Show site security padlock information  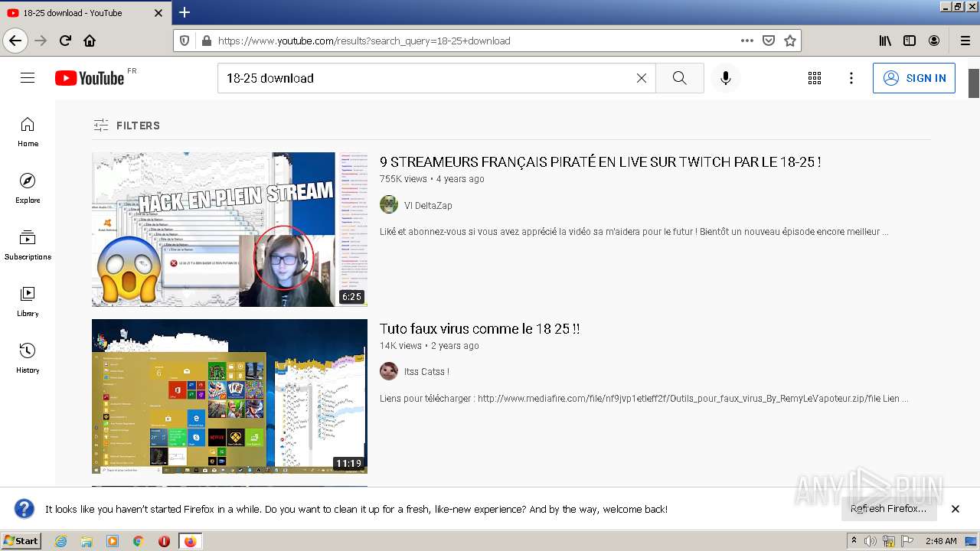coord(206,41)
